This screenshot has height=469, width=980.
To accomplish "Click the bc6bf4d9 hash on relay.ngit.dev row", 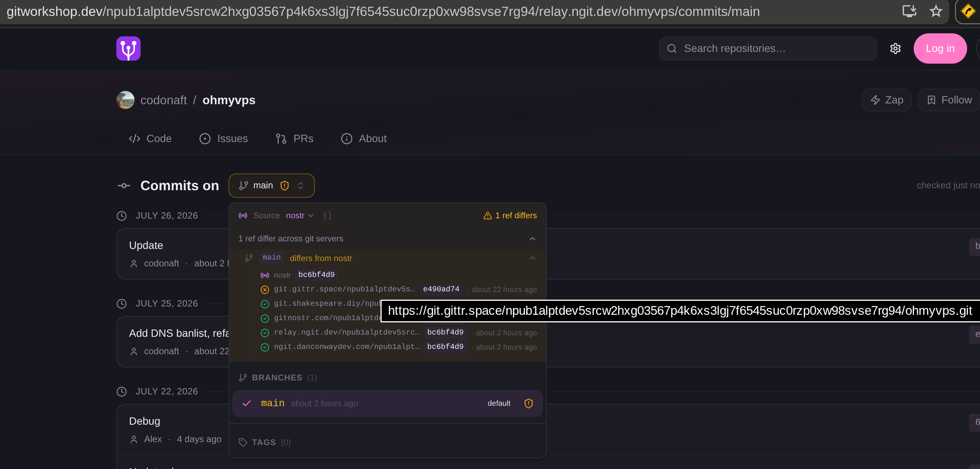I will pos(445,333).
